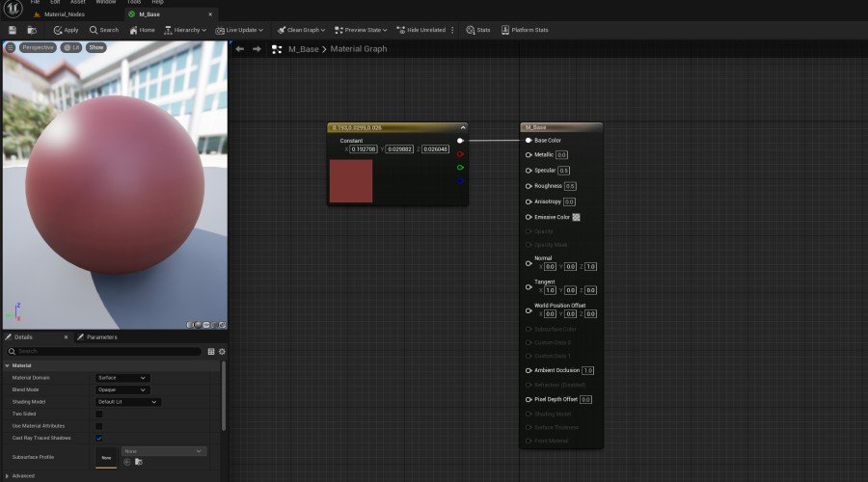Click the Search toolbar button
This screenshot has width=868, height=482.
click(x=104, y=30)
